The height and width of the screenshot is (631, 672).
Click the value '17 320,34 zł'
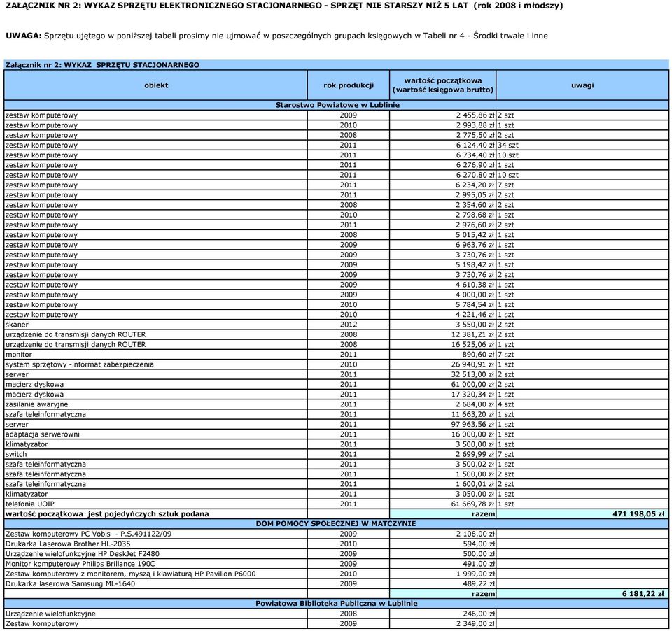[x=472, y=394]
